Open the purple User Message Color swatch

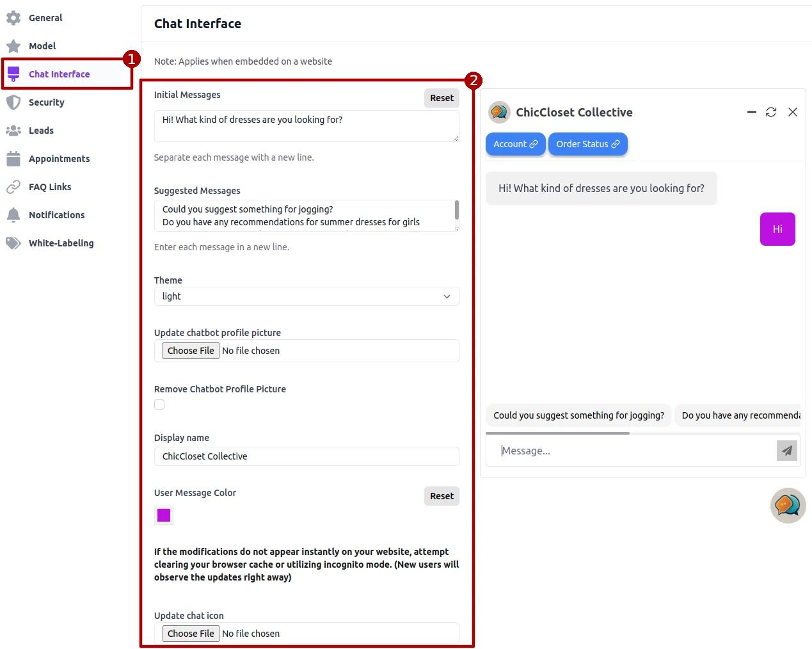pyautogui.click(x=164, y=515)
